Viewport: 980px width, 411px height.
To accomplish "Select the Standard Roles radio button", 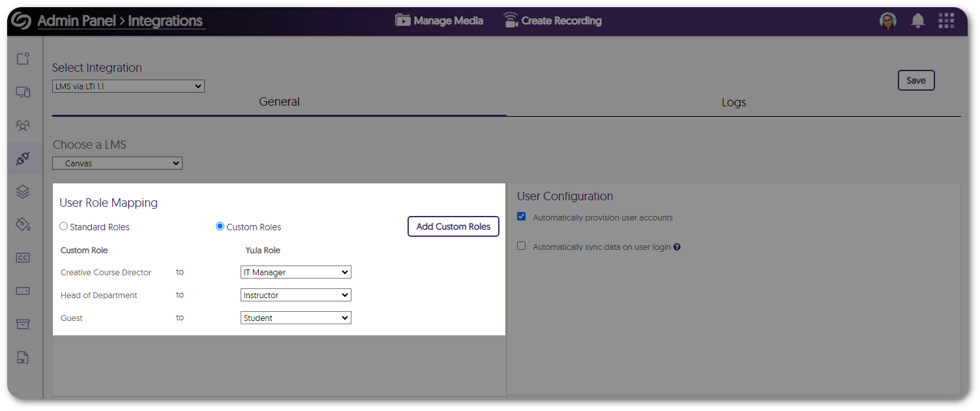I will pyautogui.click(x=63, y=226).
